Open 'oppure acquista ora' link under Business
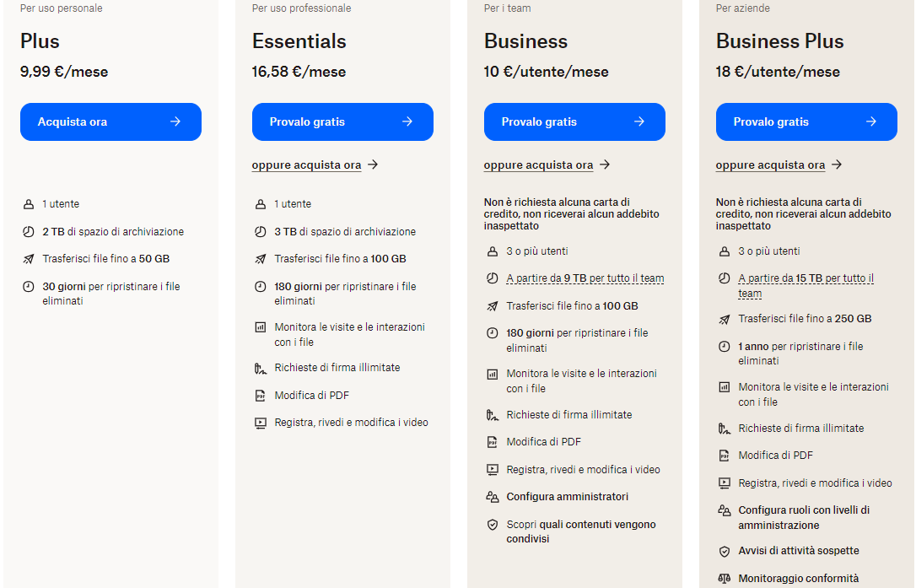916x588 pixels. pyautogui.click(x=547, y=165)
